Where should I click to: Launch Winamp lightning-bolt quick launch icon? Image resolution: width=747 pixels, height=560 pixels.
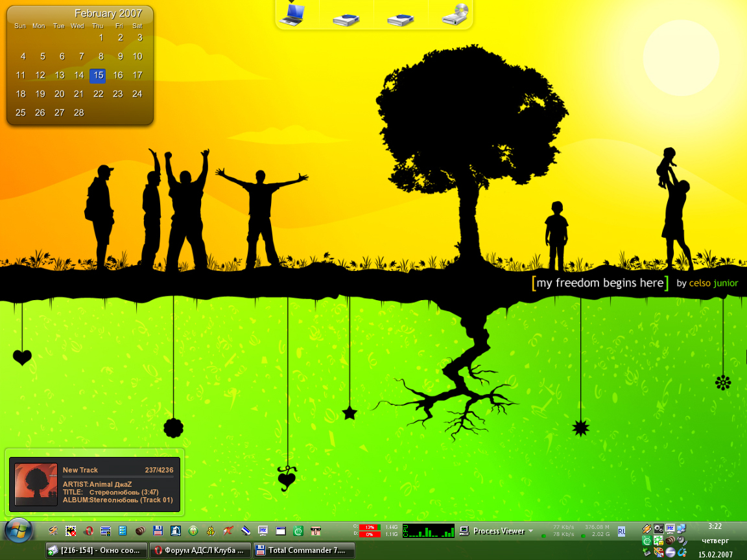53,530
